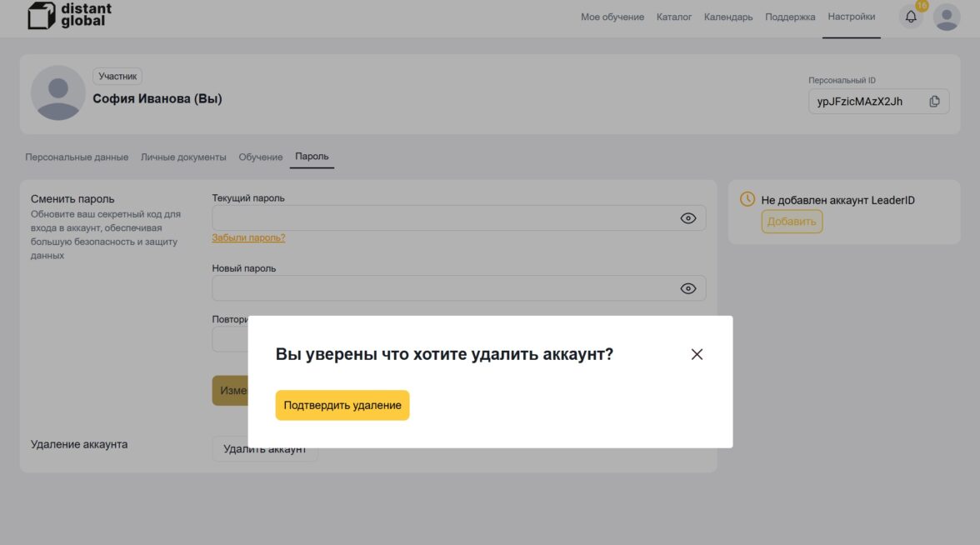Click София Иванова profile picture
Screen dimensions: 980x545
(x=57, y=93)
